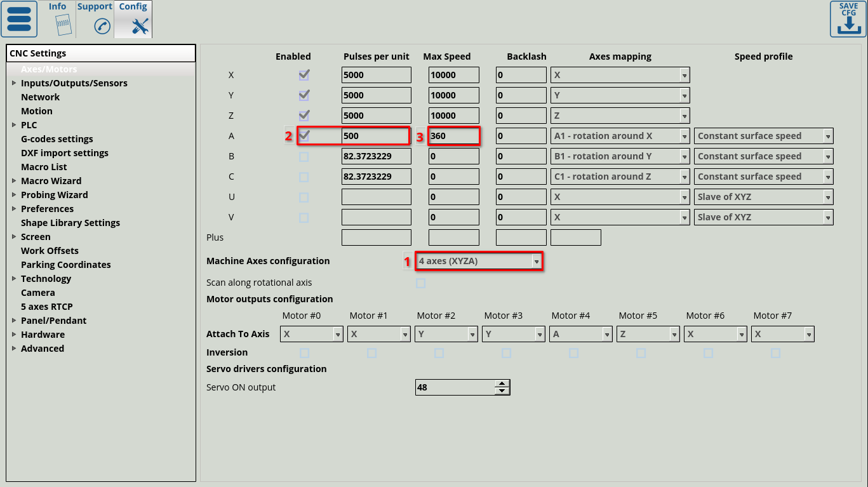Increase the Servo ON output value

(x=502, y=384)
